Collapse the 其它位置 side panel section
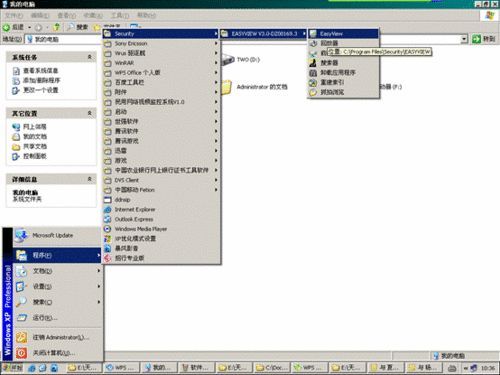Screen dimensions: 500x375 click(x=90, y=113)
